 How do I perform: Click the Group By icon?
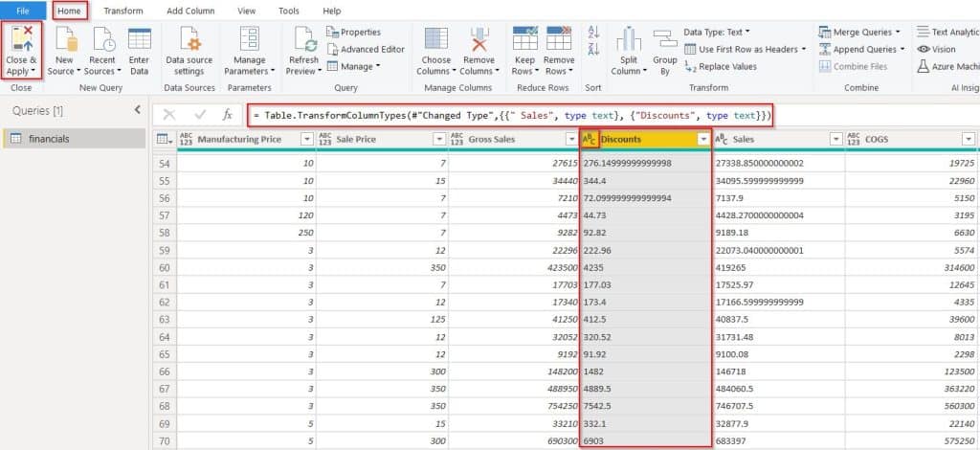click(665, 38)
